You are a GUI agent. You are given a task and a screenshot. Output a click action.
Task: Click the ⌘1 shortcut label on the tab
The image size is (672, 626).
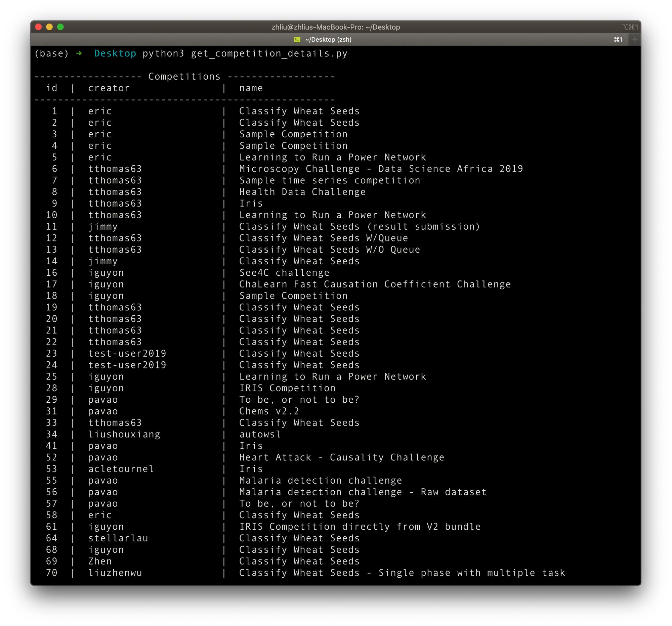(x=618, y=40)
